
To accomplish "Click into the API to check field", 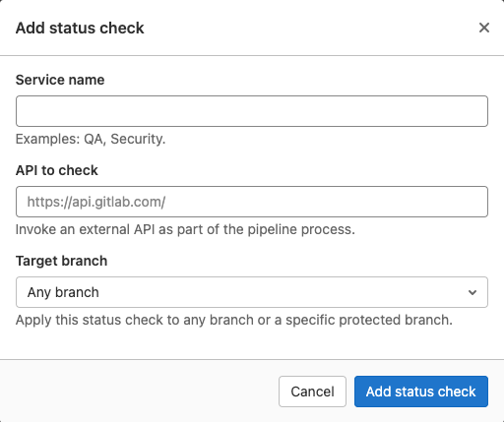I will tap(252, 202).
